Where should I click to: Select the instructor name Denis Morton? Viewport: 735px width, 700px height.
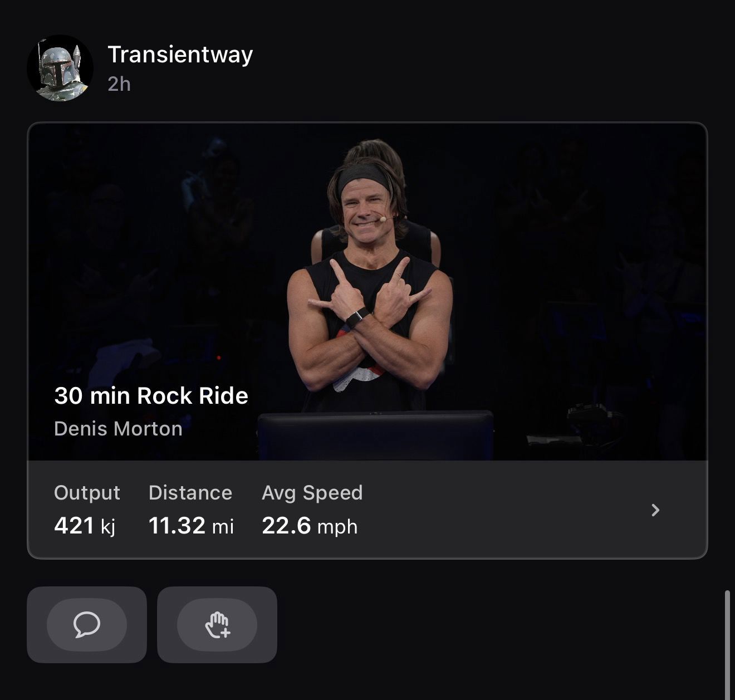118,429
